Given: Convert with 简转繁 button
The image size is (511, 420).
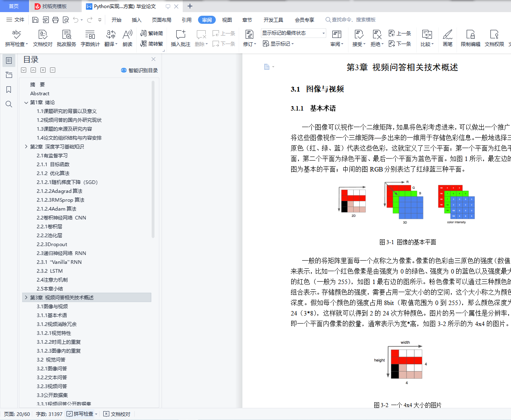Looking at the screenshot, I should point(152,44).
